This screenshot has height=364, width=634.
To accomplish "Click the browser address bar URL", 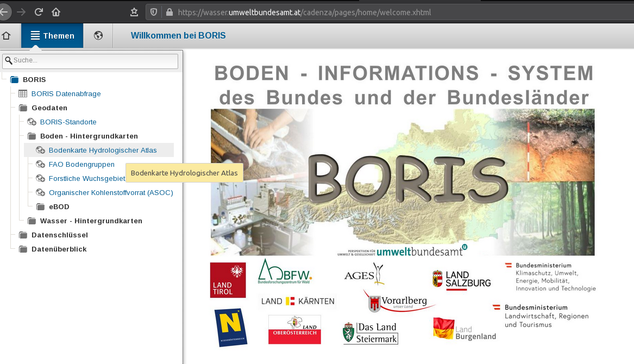I will click(x=304, y=12).
